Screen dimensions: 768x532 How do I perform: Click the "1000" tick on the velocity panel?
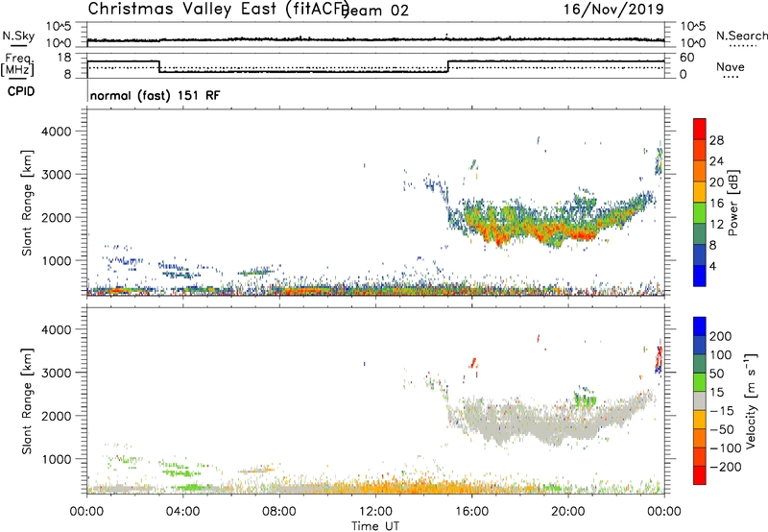[x=57, y=459]
